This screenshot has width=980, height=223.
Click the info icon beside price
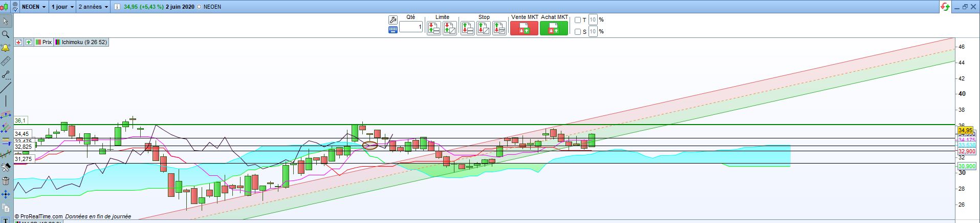coord(117,7)
